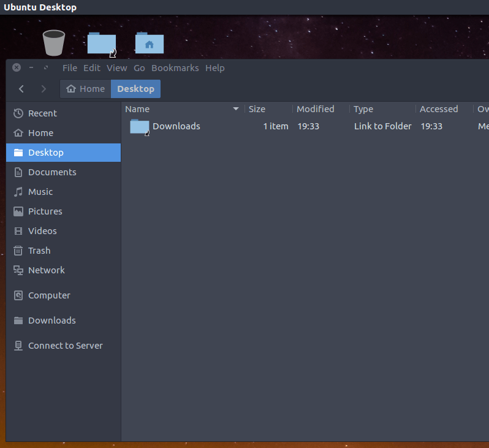Click the Pictures image icon in sidebar
This screenshot has height=448, width=489.
point(18,211)
